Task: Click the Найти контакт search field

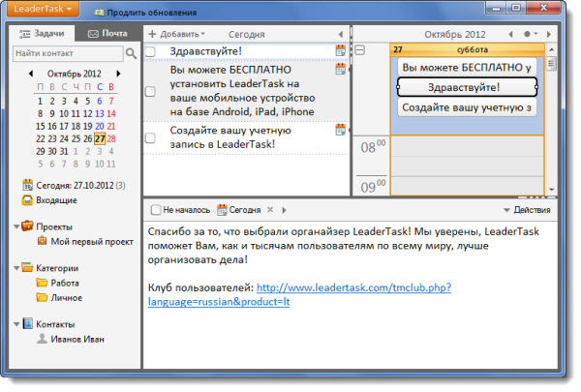Action: click(x=66, y=53)
